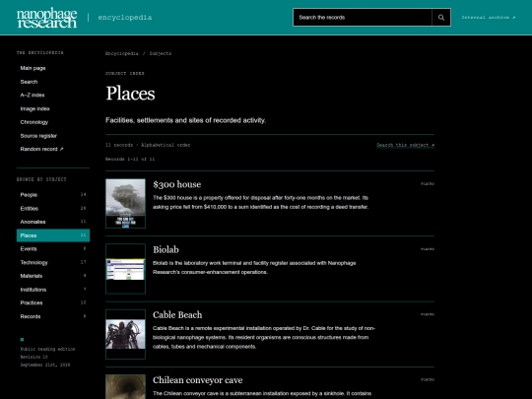Click Places tag on Biolab row
This screenshot has height=399, width=532.
coord(428,249)
